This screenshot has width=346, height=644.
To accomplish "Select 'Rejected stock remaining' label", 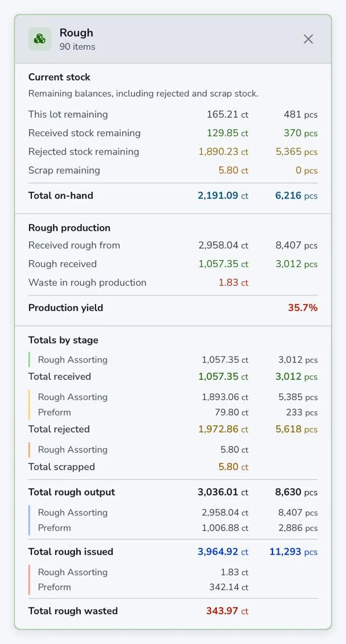I will (x=84, y=152).
